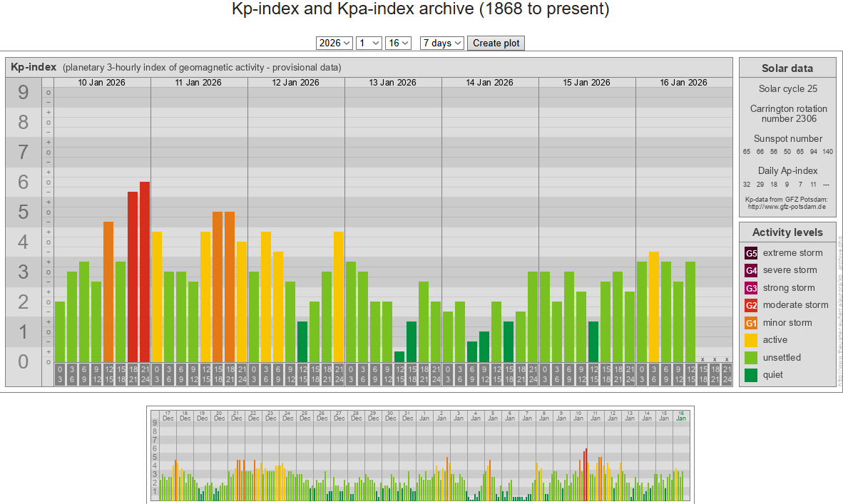Click the 'quiet' legend label
This screenshot has height=504, width=843.
pyautogui.click(x=772, y=374)
